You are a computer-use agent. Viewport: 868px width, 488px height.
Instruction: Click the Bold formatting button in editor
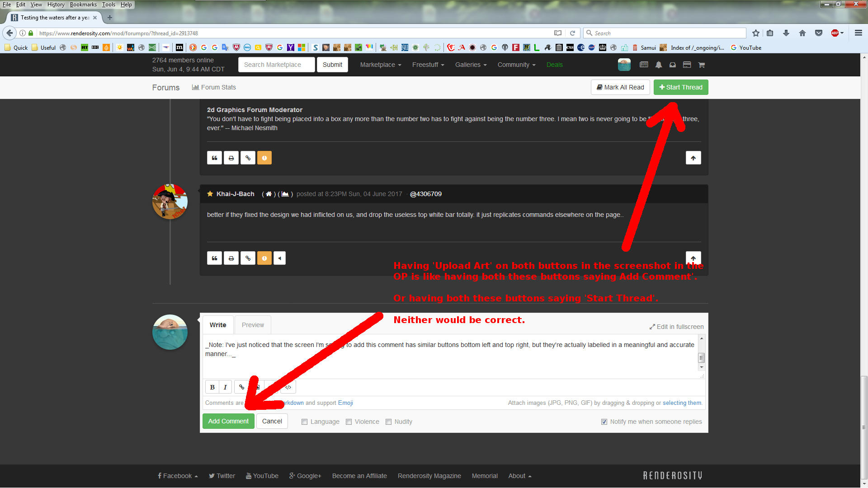(x=212, y=387)
